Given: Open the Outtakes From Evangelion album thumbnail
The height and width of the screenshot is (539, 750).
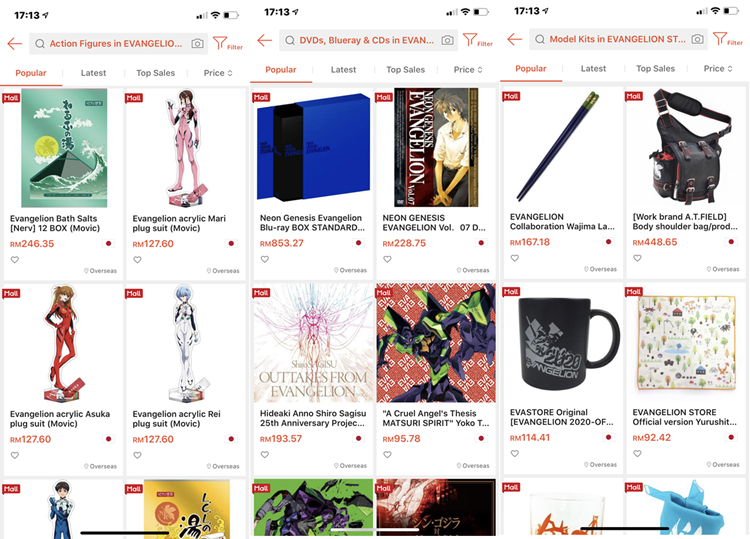Looking at the screenshot, I should 313,343.
